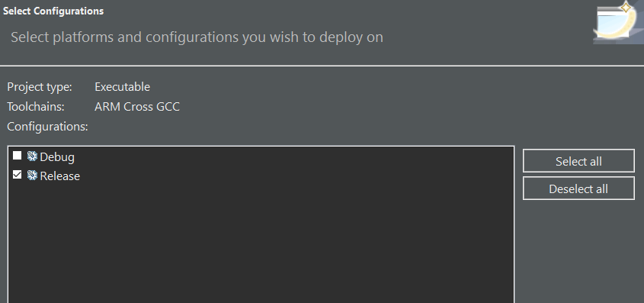Select the Release list entry label
Image resolution: width=644 pixels, height=303 pixels.
(x=60, y=176)
